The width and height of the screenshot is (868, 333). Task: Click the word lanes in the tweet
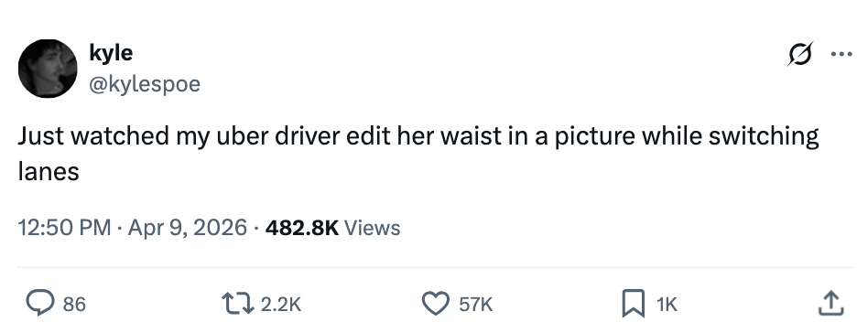pyautogui.click(x=49, y=172)
